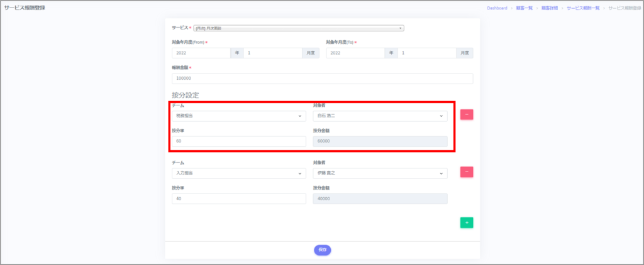The width and height of the screenshot is (644, 265).
Task: Click the 保存 button
Action: [x=322, y=249]
